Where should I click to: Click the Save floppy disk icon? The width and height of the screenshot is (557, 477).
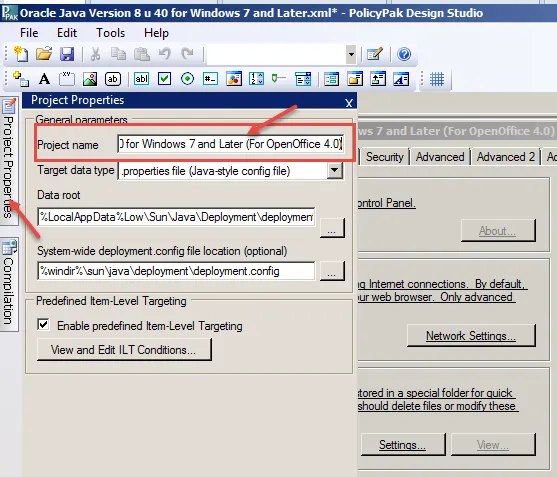pos(67,54)
